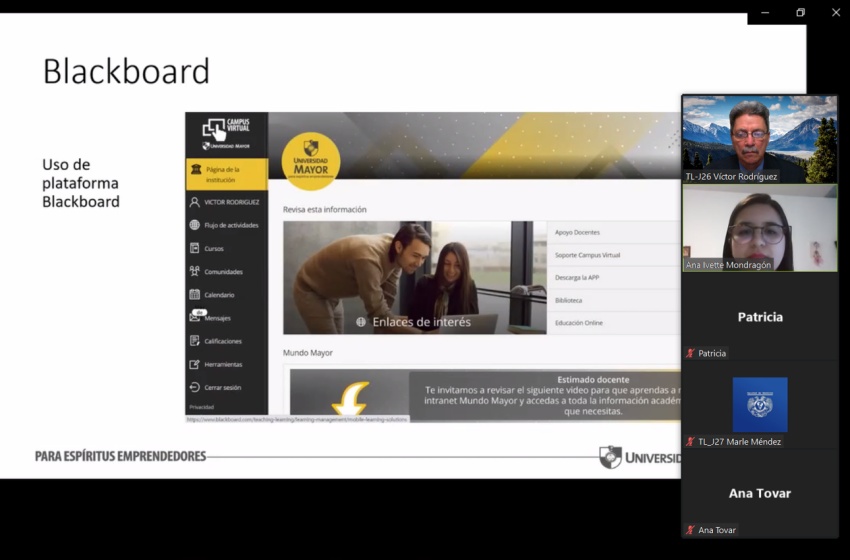Open the Comunidades people icon
This screenshot has width=850, height=560.
click(195, 272)
